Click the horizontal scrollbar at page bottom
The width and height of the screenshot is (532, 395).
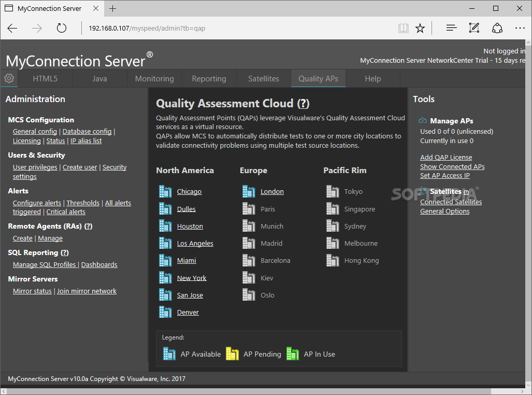click(x=249, y=391)
